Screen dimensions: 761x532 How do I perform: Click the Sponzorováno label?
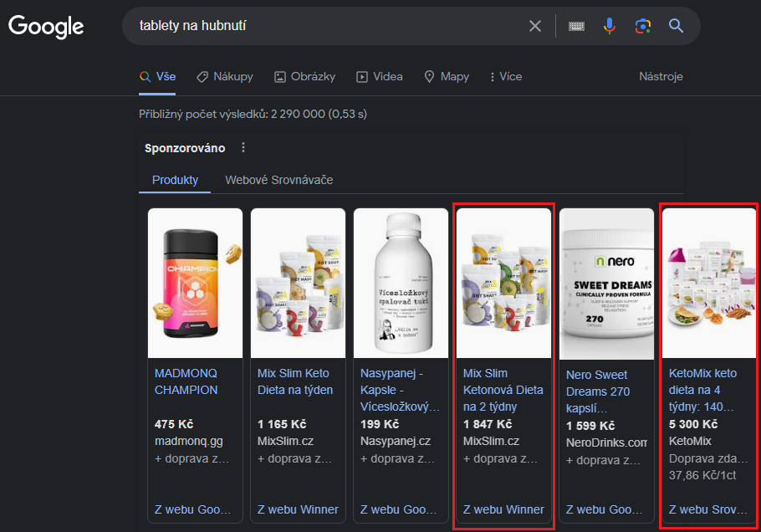tap(185, 148)
